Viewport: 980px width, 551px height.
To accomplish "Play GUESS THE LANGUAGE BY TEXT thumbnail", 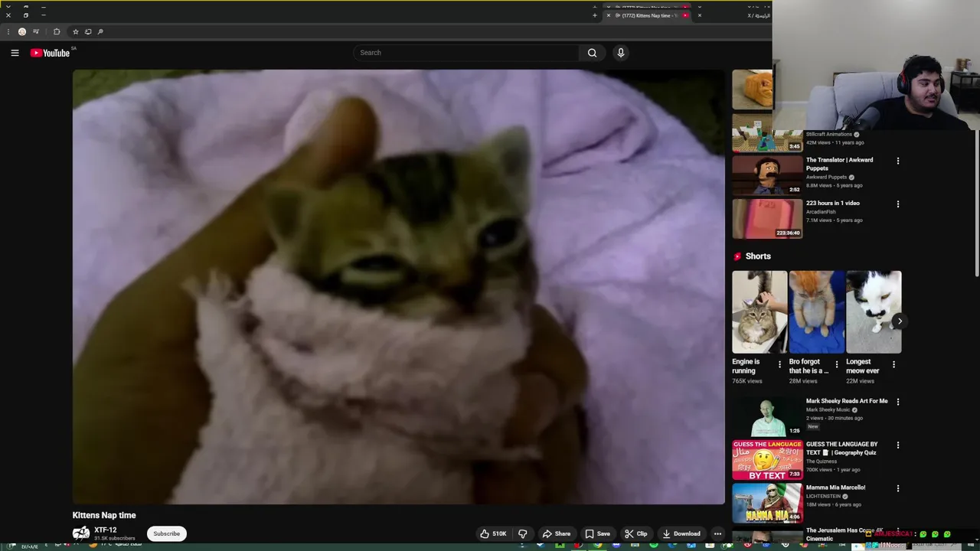I will pyautogui.click(x=767, y=460).
